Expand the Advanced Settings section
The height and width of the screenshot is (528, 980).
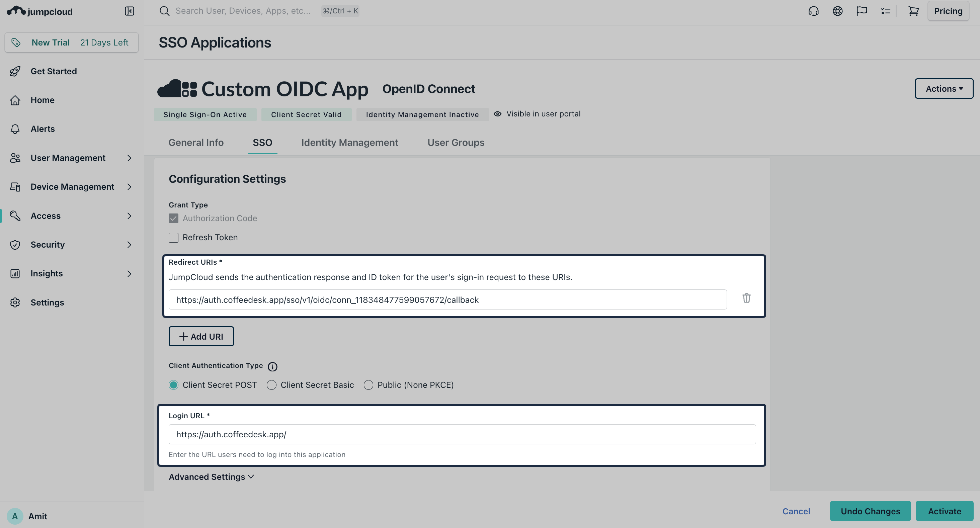click(211, 477)
